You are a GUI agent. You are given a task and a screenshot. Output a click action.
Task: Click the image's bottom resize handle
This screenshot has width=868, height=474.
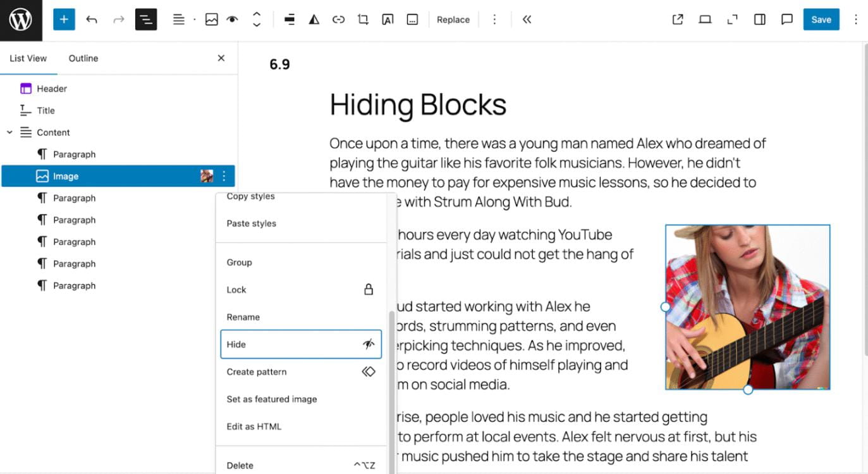tap(748, 390)
